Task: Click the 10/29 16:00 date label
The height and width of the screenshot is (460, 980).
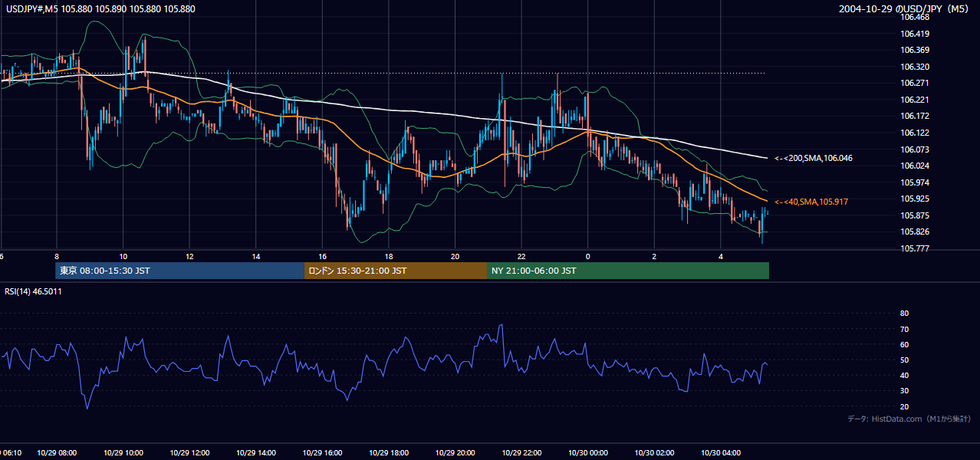Action: tap(324, 452)
